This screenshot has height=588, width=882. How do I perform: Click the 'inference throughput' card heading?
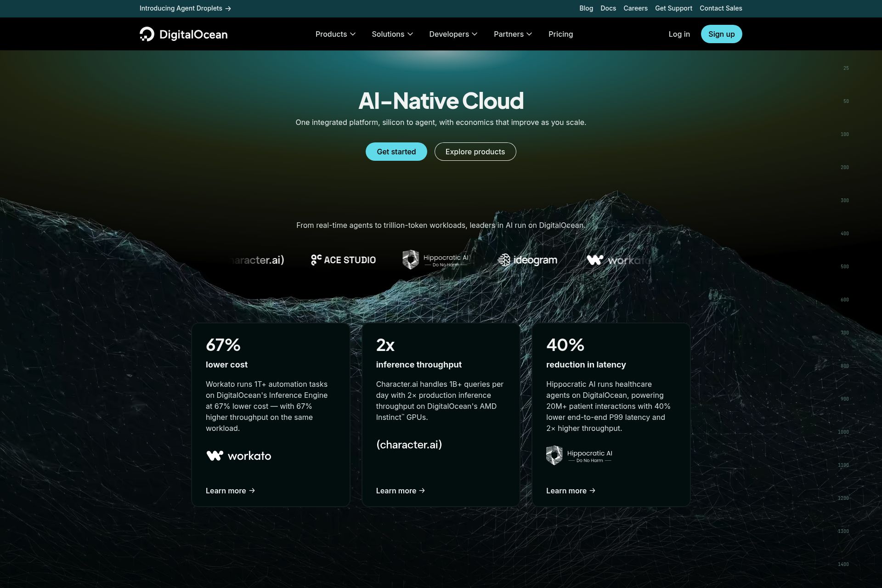click(x=418, y=364)
